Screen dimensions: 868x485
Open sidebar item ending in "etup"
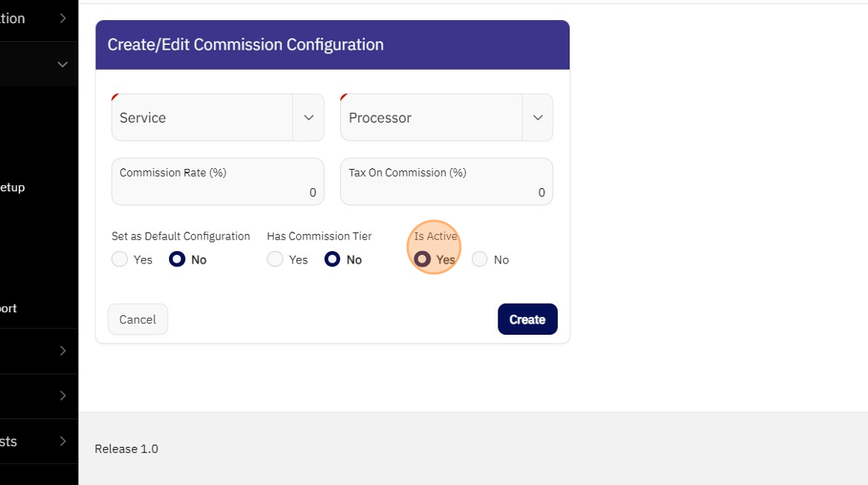[12, 187]
